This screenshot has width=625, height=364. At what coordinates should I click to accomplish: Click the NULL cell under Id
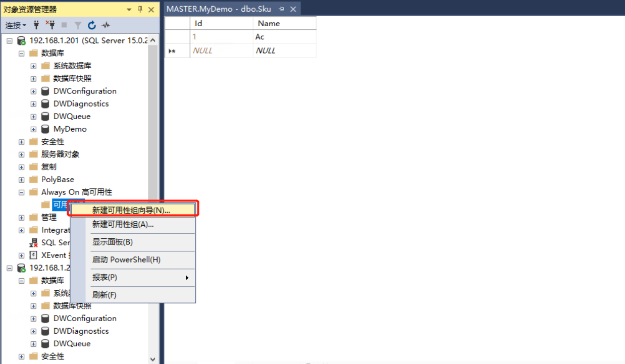coord(221,50)
